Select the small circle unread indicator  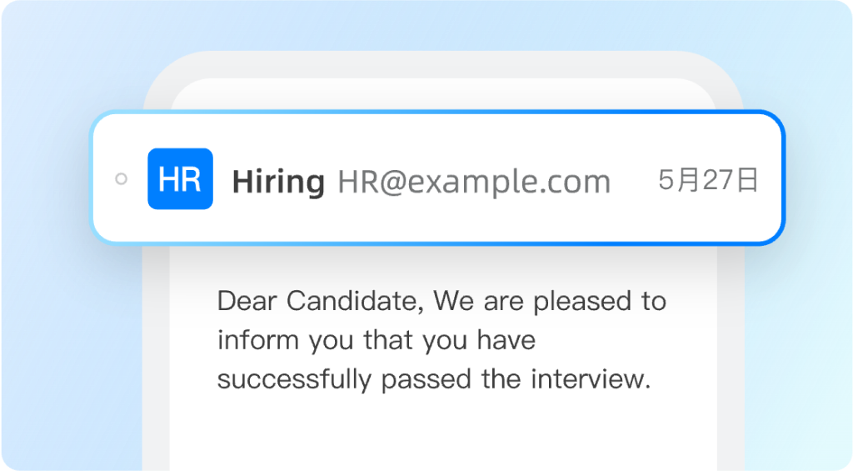[122, 178]
